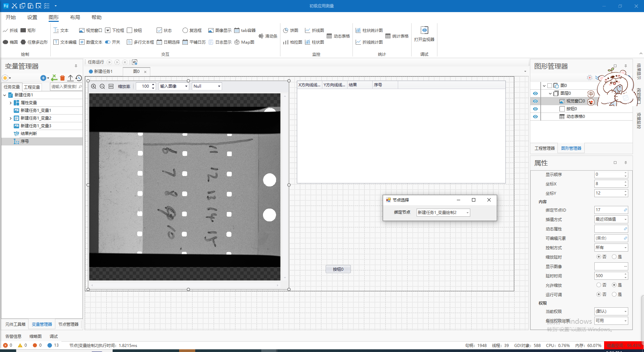Open the 控制方式 dropdown
The image size is (644, 352).
point(611,248)
